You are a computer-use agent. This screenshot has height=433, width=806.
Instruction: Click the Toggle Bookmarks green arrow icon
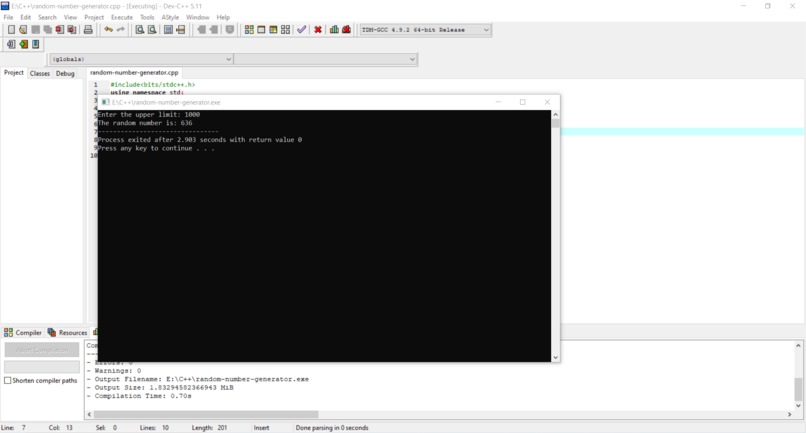click(23, 44)
